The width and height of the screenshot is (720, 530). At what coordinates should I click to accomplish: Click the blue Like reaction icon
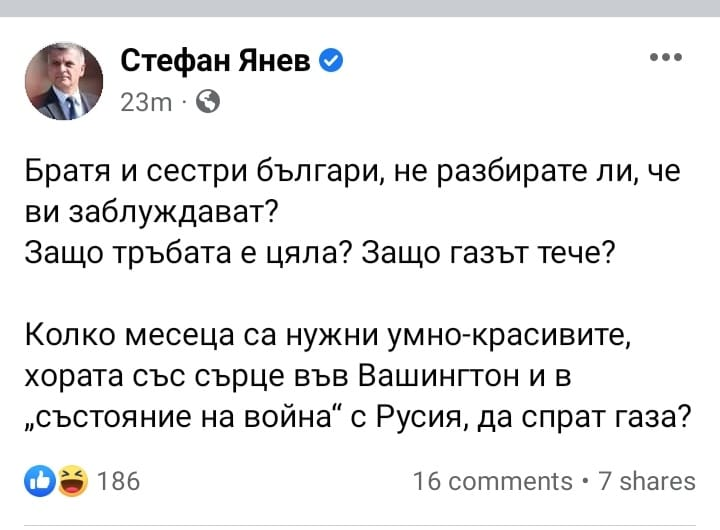tap(41, 481)
